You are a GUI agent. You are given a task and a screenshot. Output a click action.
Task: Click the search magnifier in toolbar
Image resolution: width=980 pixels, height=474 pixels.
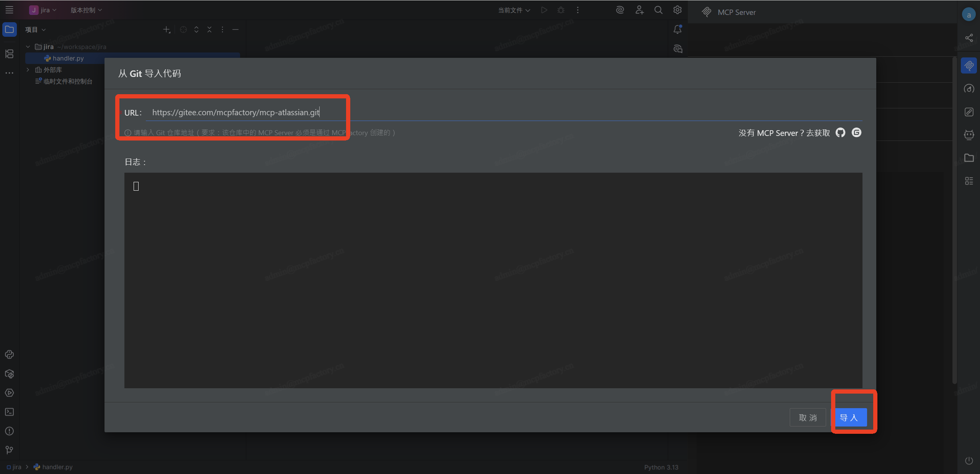point(658,10)
